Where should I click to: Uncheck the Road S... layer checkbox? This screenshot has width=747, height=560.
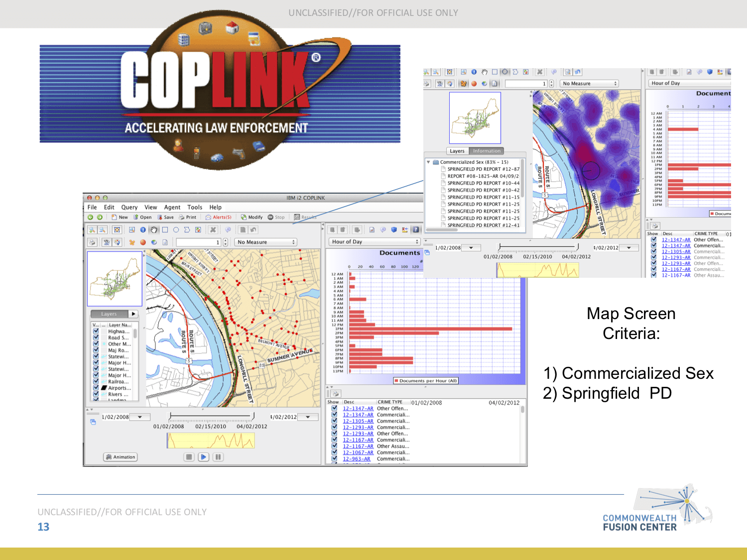pos(96,337)
